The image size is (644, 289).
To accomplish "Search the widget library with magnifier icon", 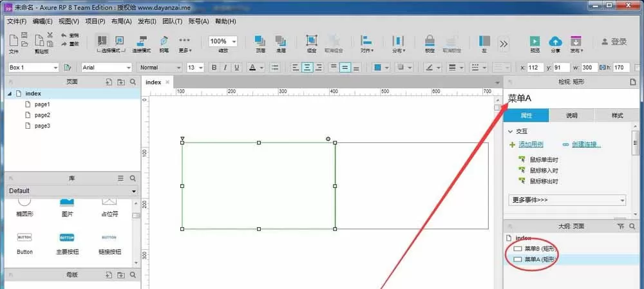I will pos(133,178).
